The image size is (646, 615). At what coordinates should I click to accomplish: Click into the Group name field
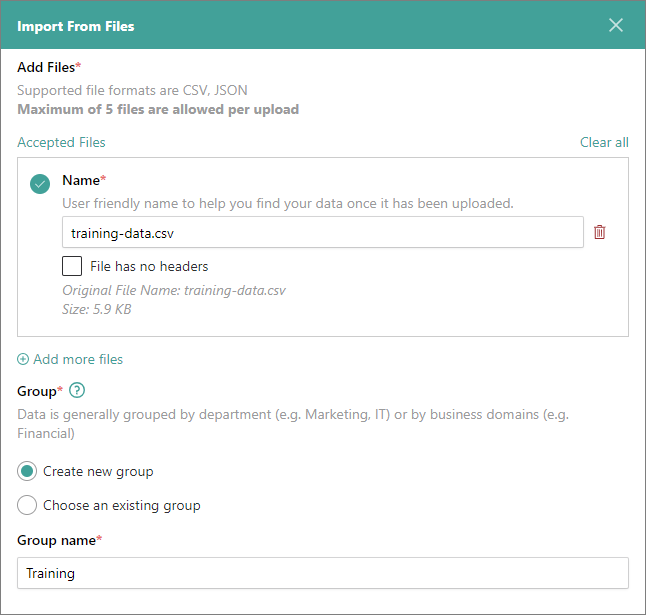[322, 573]
